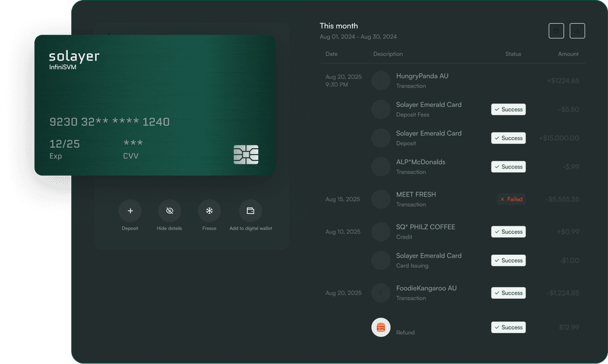Click Success badge on +$15,000.00 Deposit row
Screen dimensions: 608x364
(508, 138)
